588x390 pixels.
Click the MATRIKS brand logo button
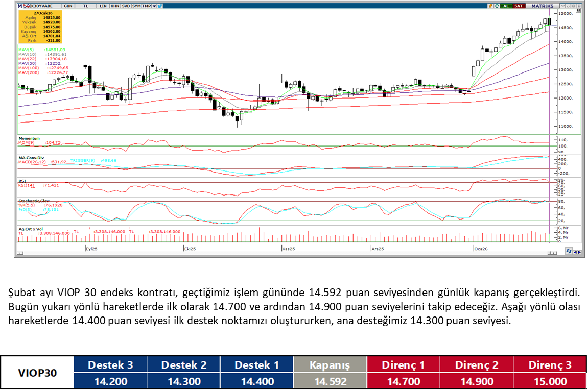coord(542,6)
